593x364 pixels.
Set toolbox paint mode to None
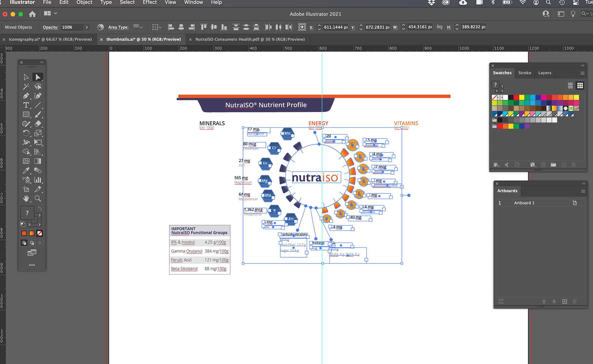pyautogui.click(x=40, y=234)
